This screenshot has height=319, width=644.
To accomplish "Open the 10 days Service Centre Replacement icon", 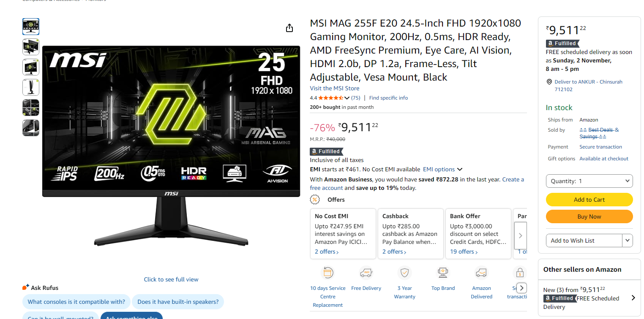I will click(x=328, y=273).
